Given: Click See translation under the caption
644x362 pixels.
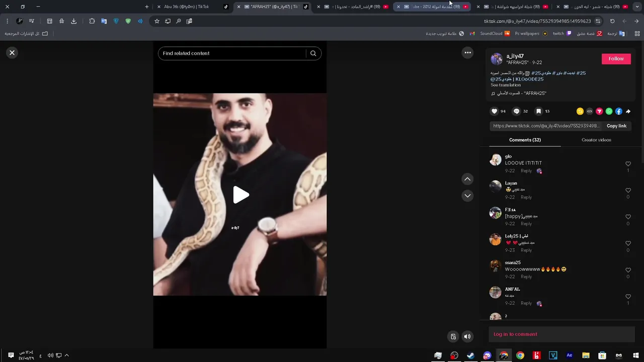Looking at the screenshot, I should [x=506, y=85].
